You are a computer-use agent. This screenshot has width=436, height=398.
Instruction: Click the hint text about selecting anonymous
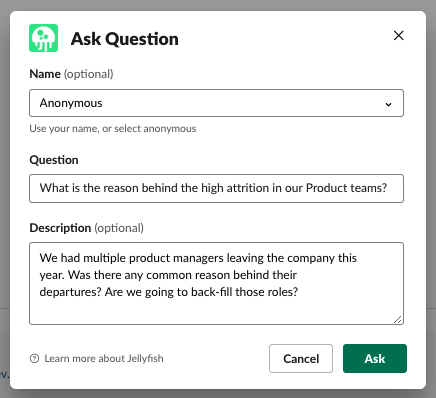113,129
